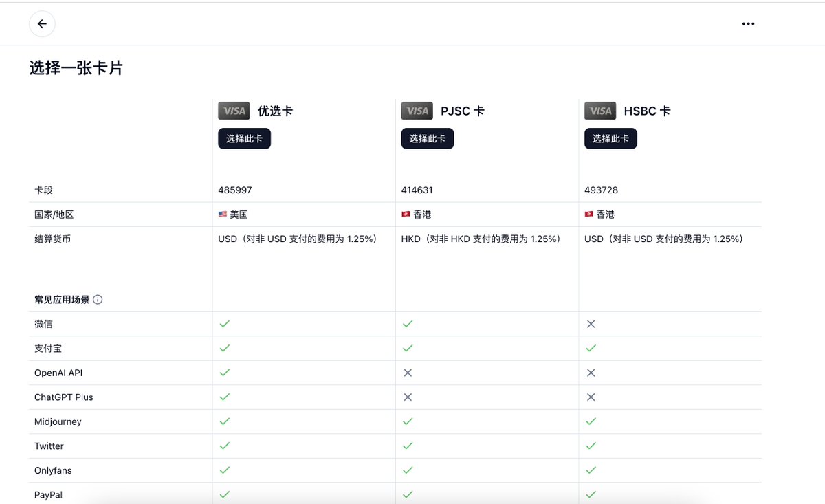Click the 常见应用场景 section label

62,300
